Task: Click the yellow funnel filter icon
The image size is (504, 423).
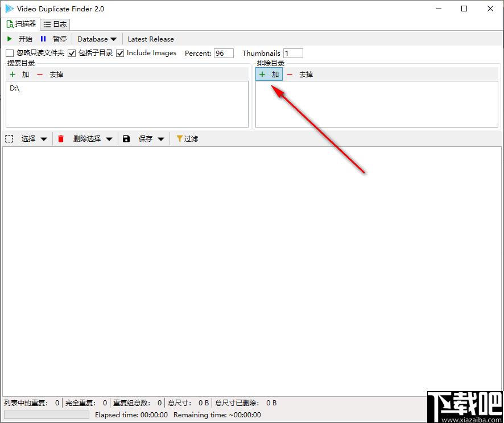Action: 180,139
